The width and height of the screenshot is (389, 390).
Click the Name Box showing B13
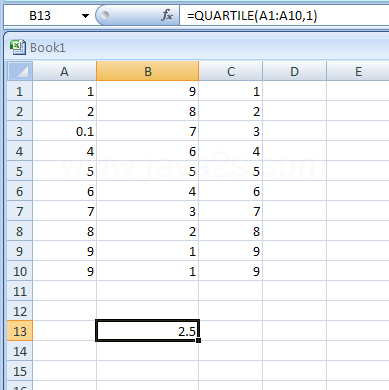coord(40,16)
